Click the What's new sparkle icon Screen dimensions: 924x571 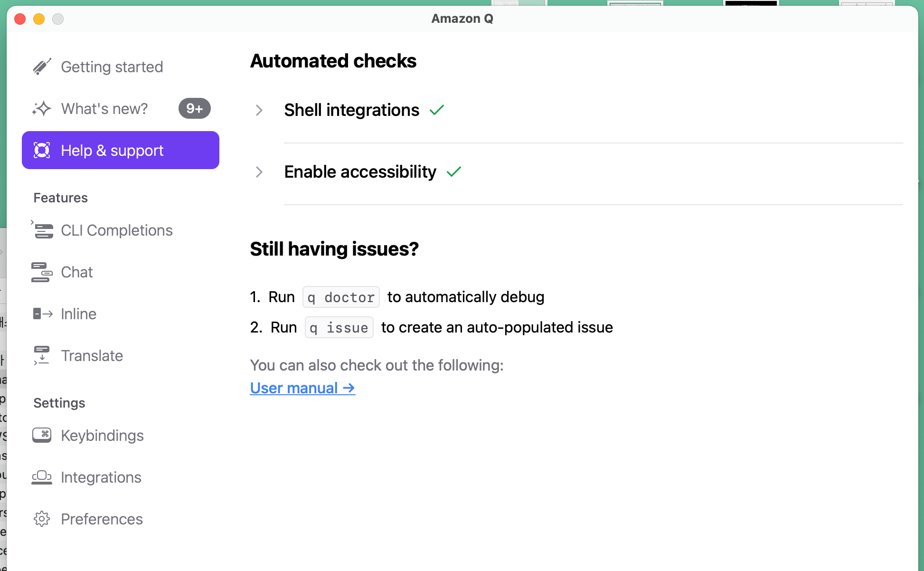pos(42,109)
